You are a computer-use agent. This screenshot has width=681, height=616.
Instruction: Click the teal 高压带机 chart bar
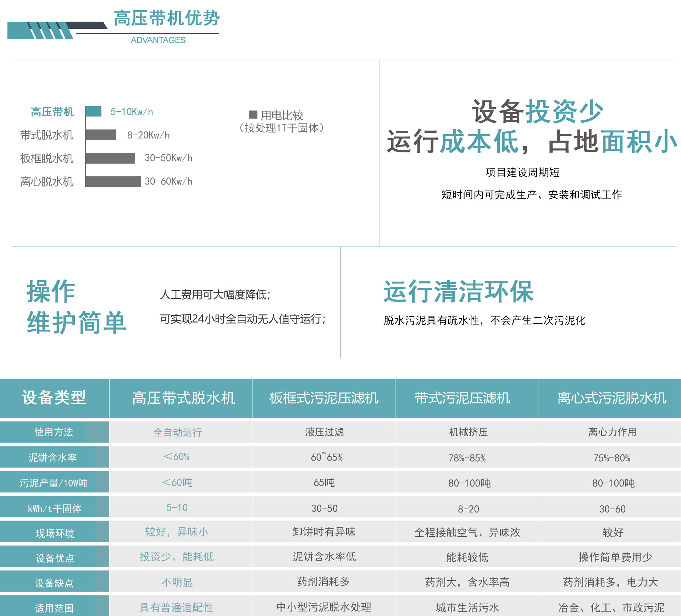coord(94,111)
